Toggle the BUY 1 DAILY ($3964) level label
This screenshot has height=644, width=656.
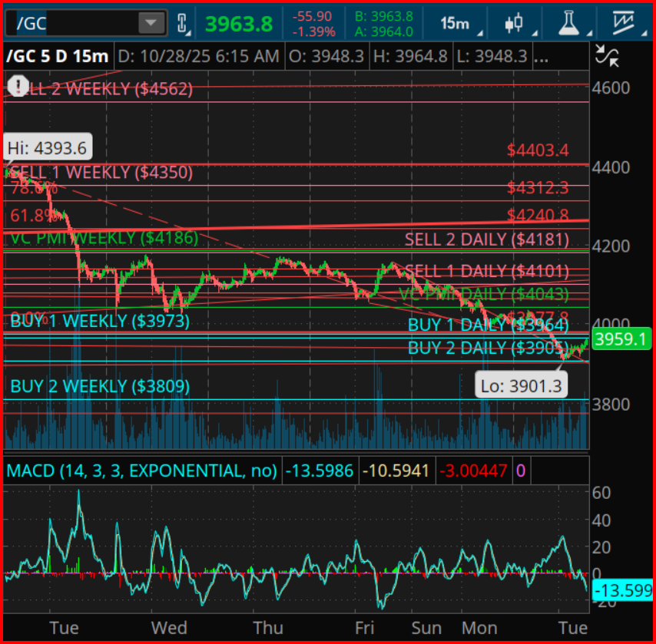(x=487, y=325)
